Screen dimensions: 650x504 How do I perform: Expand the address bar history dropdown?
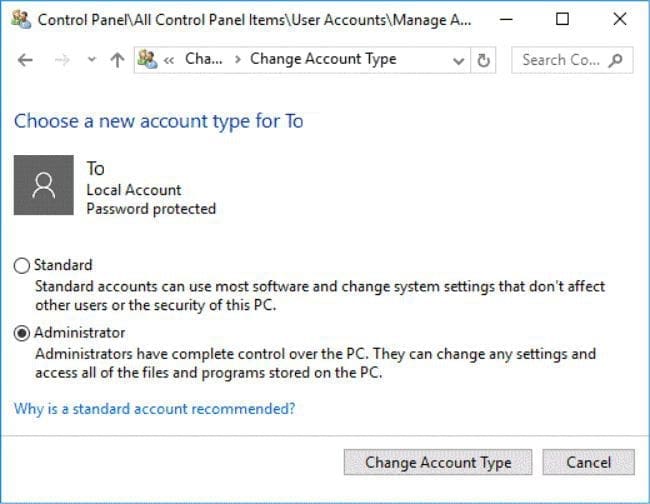[459, 60]
